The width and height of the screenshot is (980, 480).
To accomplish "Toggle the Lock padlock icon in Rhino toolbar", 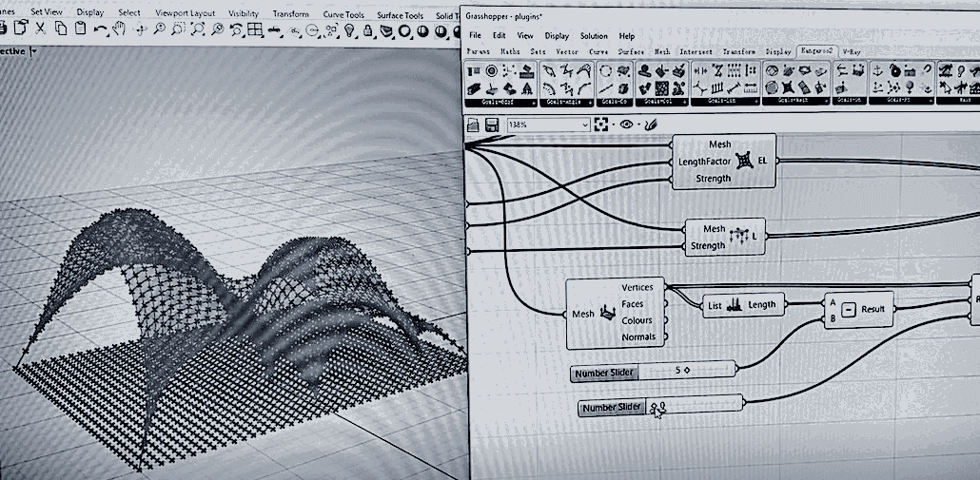I will coord(368,29).
